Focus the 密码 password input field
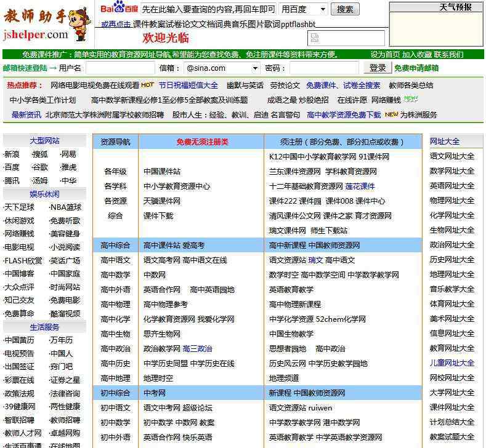Image resolution: width=486 pixels, height=448 pixels. click(324, 68)
